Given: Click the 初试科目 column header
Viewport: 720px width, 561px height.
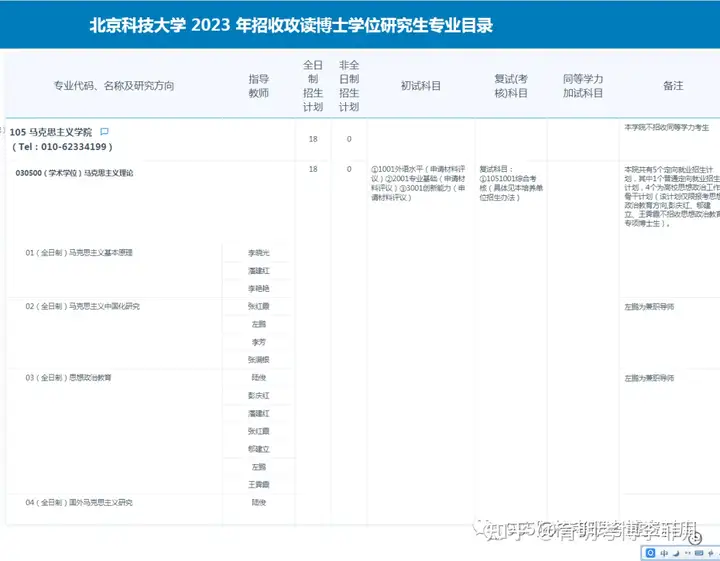Looking at the screenshot, I should 421,85.
